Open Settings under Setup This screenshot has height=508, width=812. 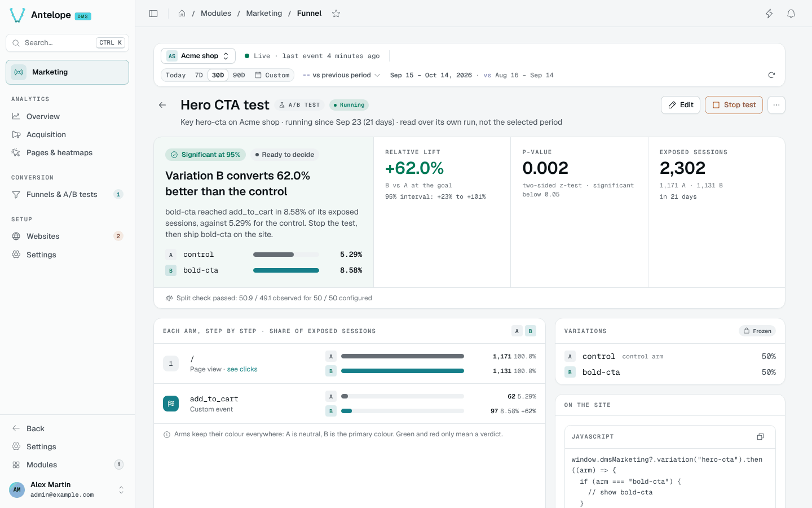(x=67, y=255)
